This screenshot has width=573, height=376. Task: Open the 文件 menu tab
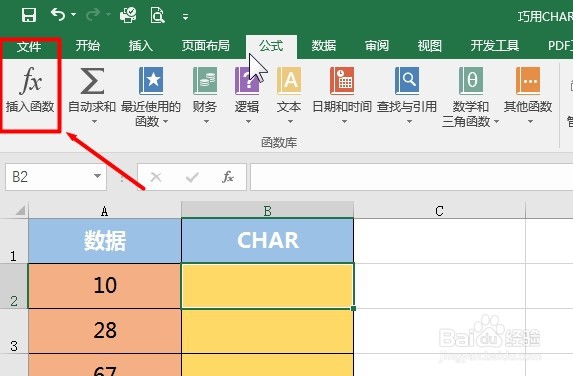click(29, 46)
